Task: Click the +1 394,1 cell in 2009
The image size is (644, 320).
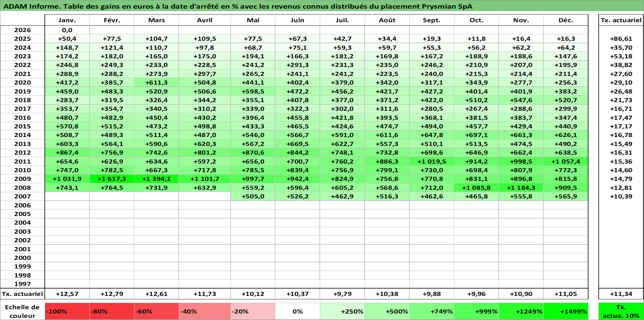Action: coord(157,179)
